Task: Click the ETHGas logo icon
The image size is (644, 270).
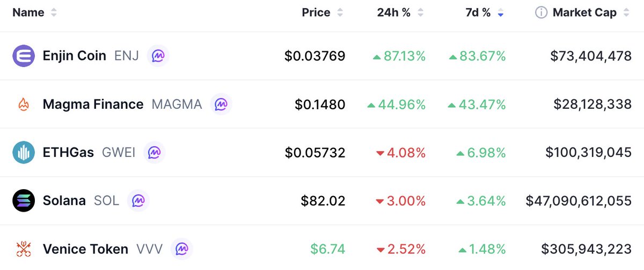Action: tap(23, 153)
